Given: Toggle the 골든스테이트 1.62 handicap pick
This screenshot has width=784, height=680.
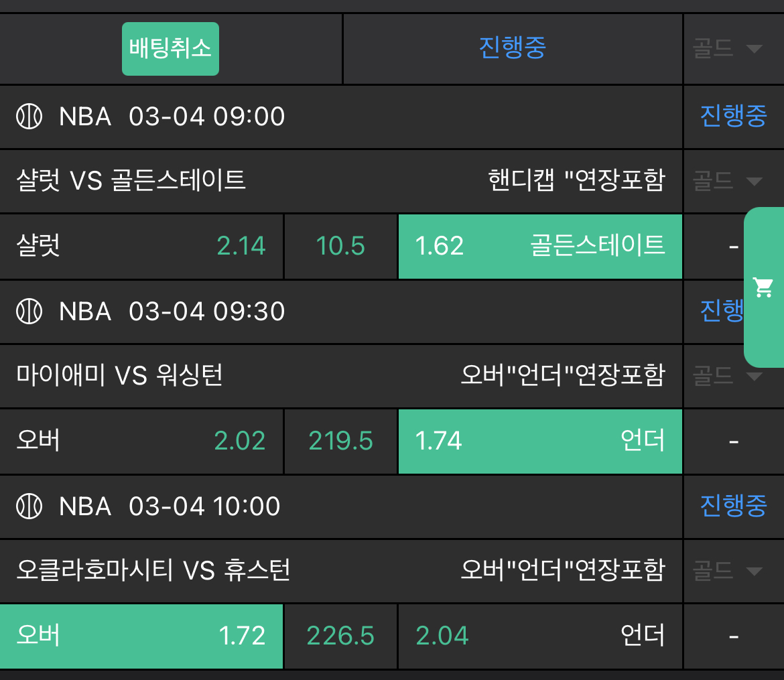Looking at the screenshot, I should [x=540, y=246].
